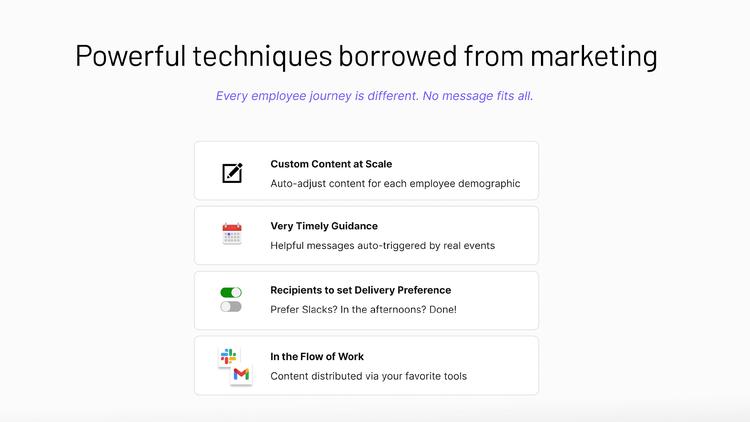The height and width of the screenshot is (422, 750).
Task: Click the 'No message fits all.' sentence
Action: (x=478, y=96)
